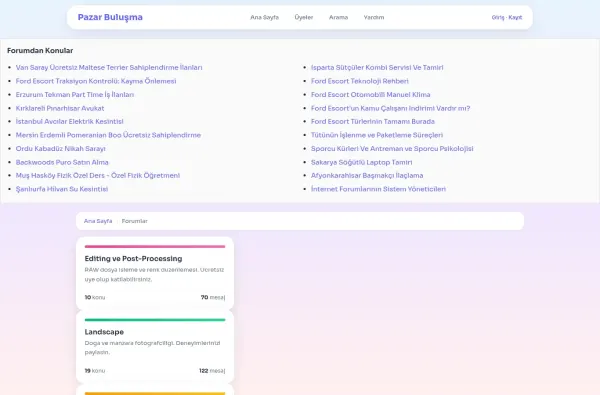Open the Üyeler menu item

(304, 17)
